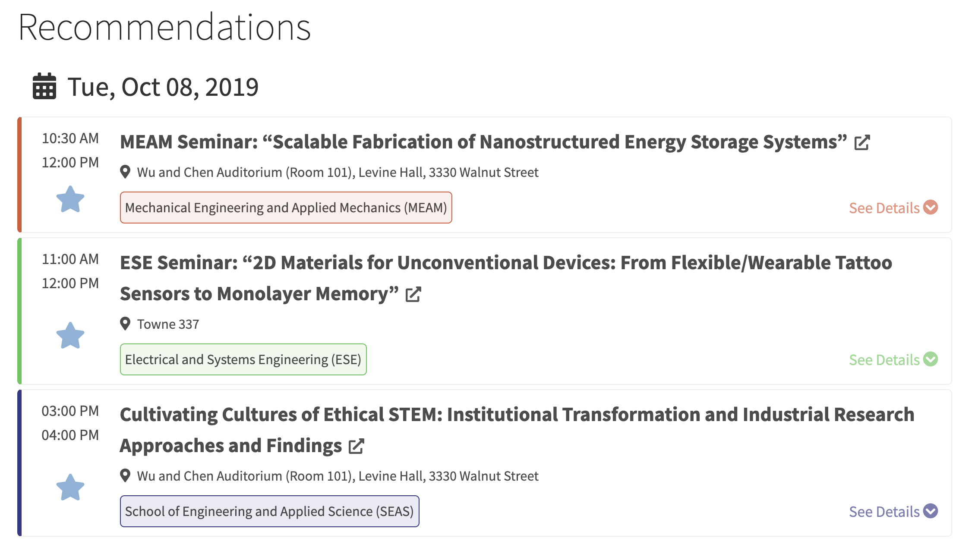Select the Mechanical Engineering and Applied Mechanics tag

coord(286,208)
